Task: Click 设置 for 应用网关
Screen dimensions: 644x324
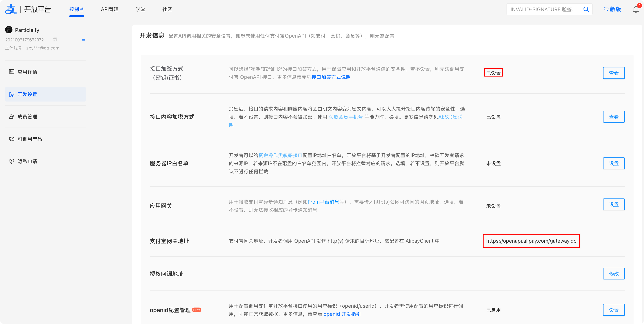Action: tap(614, 205)
